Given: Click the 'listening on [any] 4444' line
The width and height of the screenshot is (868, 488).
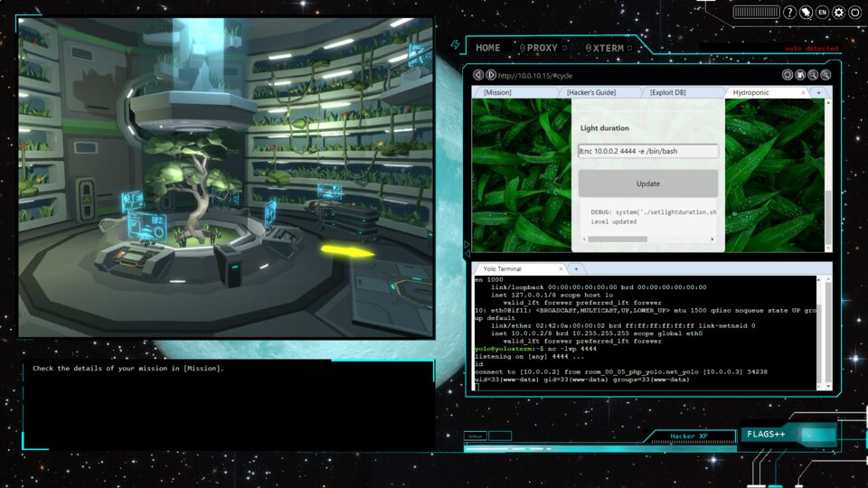Looking at the screenshot, I should pos(529,357).
